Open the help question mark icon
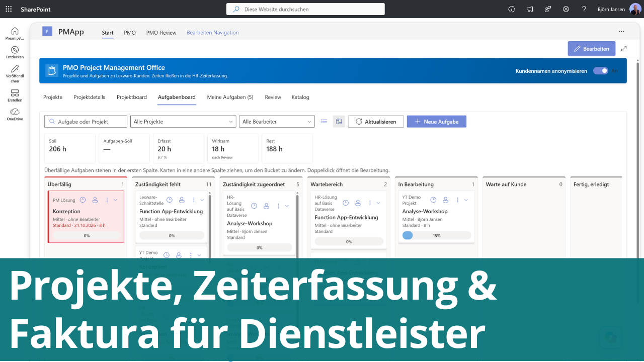644x362 pixels. tap(584, 9)
